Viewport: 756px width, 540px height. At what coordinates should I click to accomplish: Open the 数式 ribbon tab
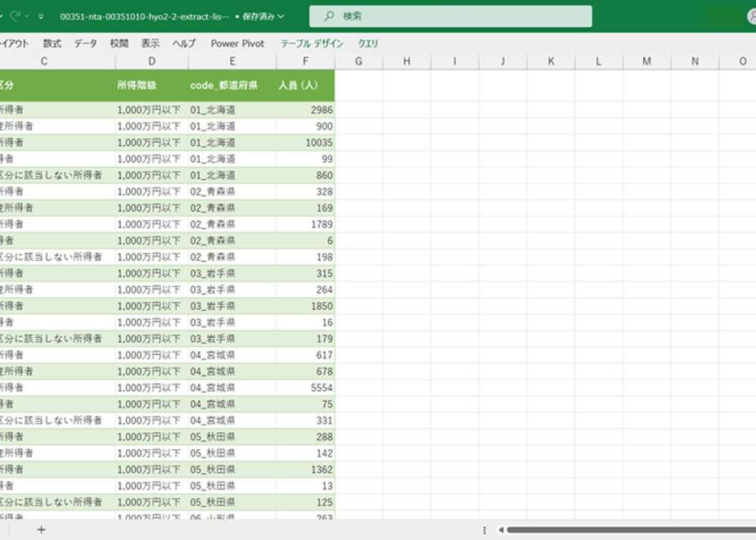[x=52, y=43]
